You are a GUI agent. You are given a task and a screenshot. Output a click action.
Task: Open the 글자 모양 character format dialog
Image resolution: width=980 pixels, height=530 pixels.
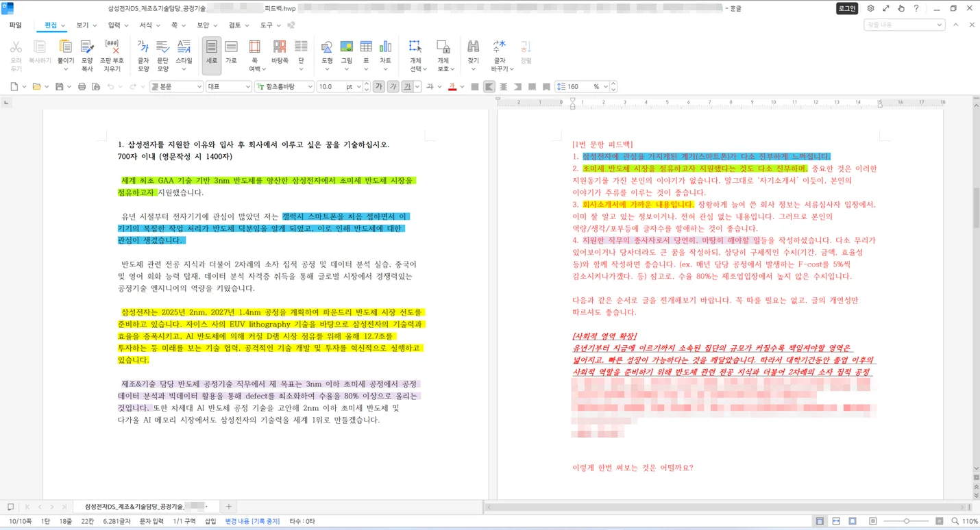tap(143, 55)
